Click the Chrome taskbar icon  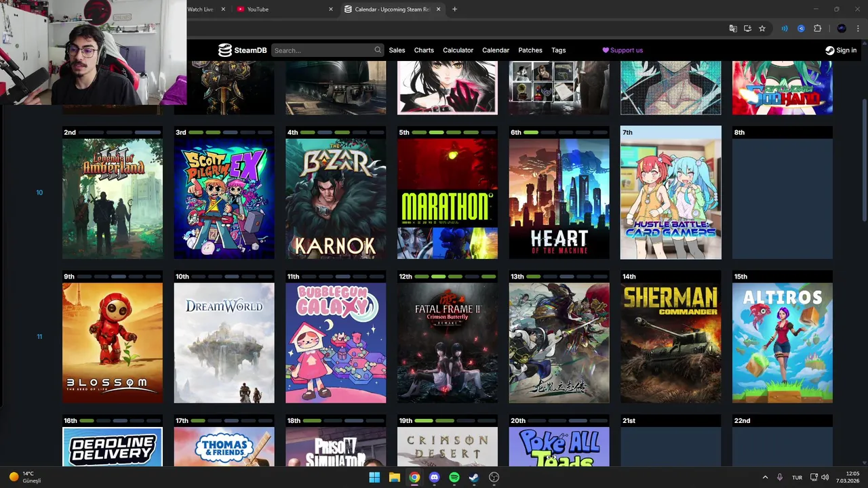click(414, 477)
